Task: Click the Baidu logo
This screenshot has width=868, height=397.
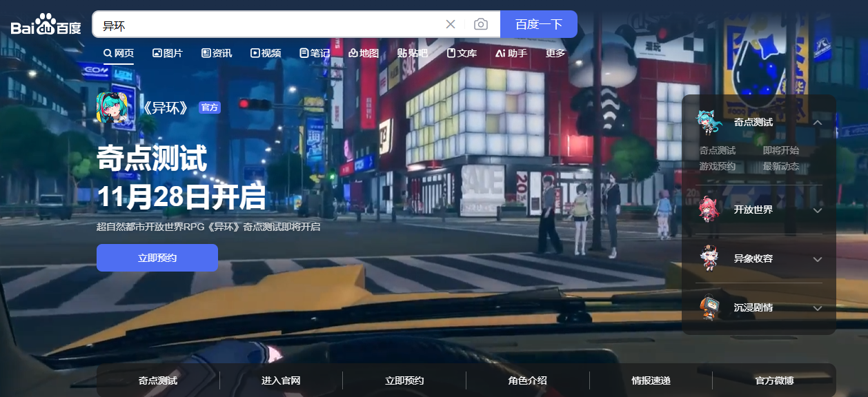Action: 46,24
